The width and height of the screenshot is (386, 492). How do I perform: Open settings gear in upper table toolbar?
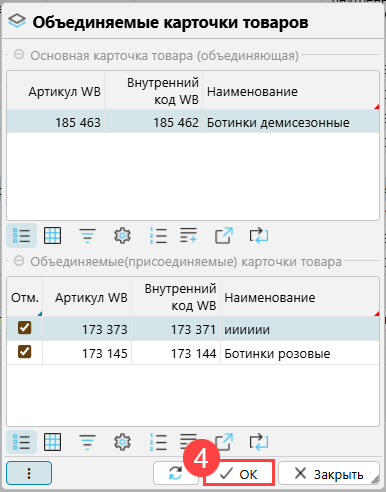(122, 236)
